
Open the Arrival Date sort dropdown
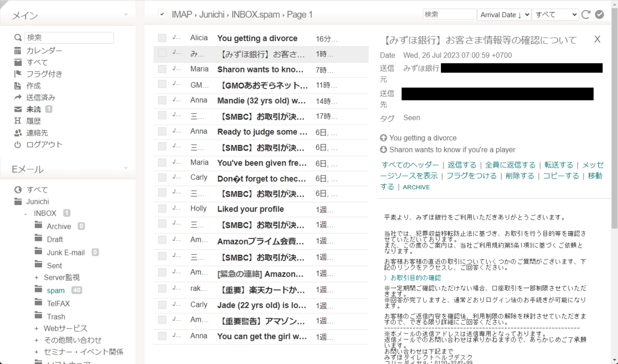click(504, 14)
